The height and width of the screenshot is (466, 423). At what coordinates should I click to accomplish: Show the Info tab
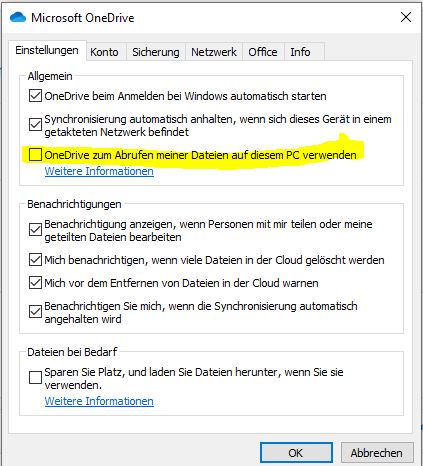point(300,52)
